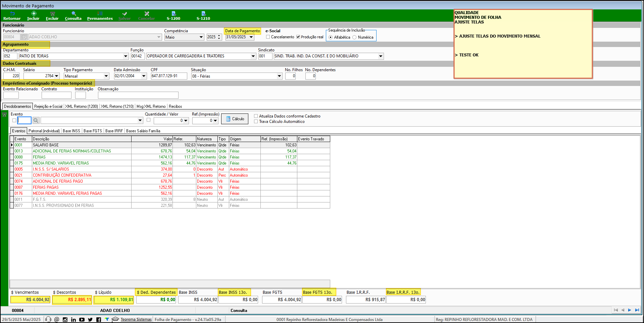Open the Facebook icon in status bar

click(x=99, y=319)
